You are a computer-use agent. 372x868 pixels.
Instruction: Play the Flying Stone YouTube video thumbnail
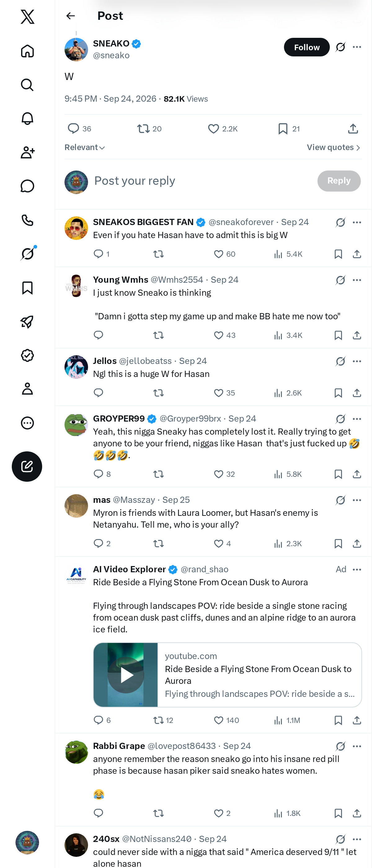click(x=126, y=675)
